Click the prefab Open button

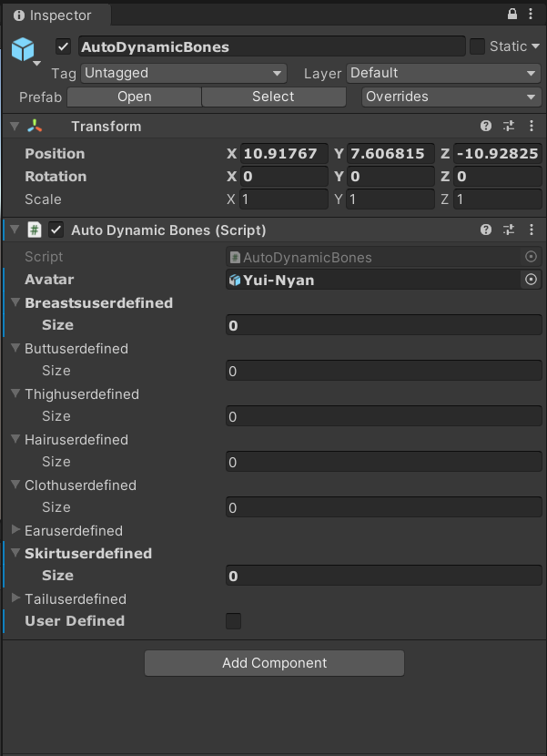[x=135, y=97]
